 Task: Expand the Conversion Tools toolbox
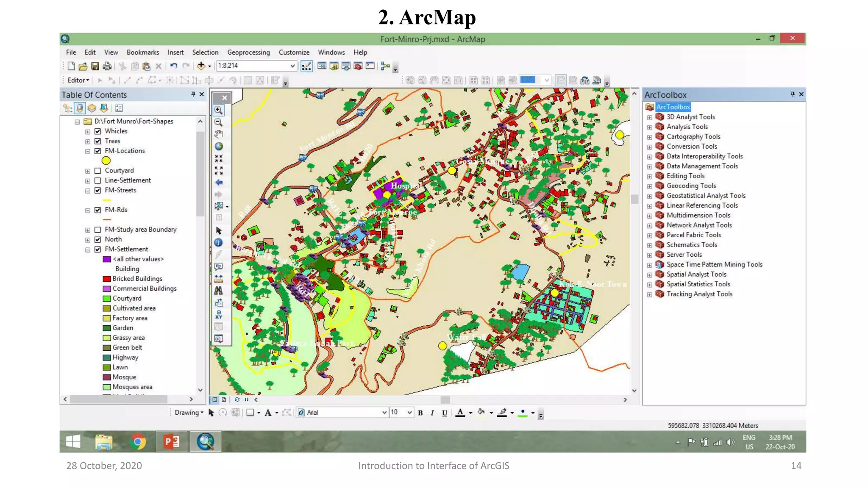click(650, 147)
